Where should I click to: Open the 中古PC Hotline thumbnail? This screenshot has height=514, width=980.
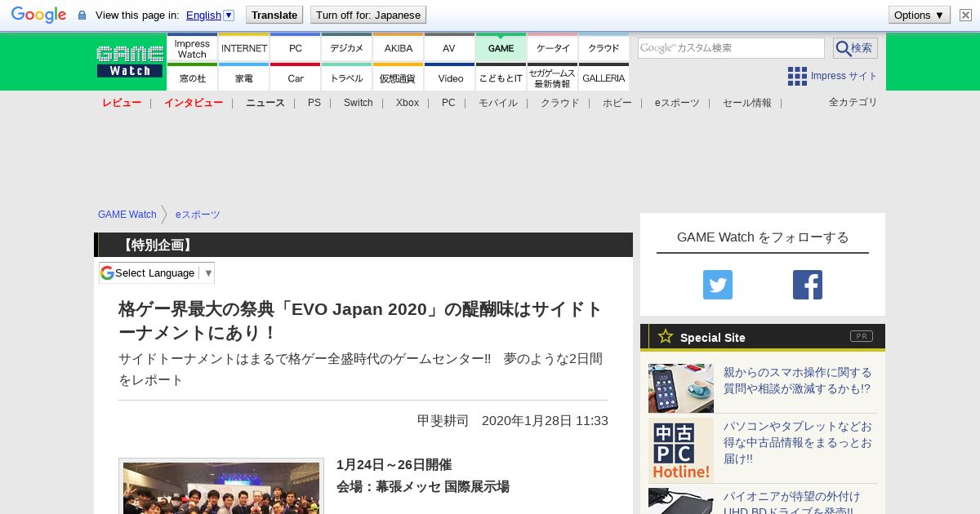tap(681, 450)
